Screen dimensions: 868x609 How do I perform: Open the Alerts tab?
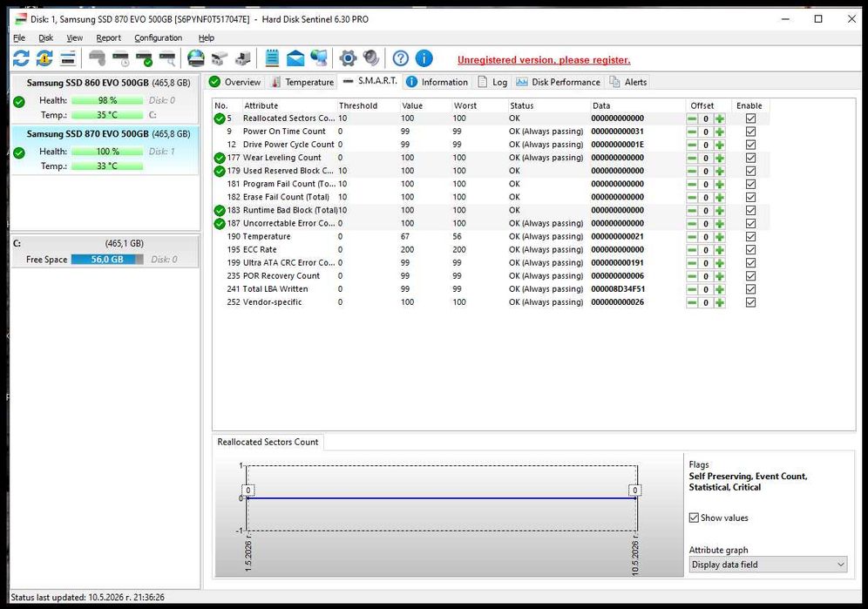click(628, 82)
